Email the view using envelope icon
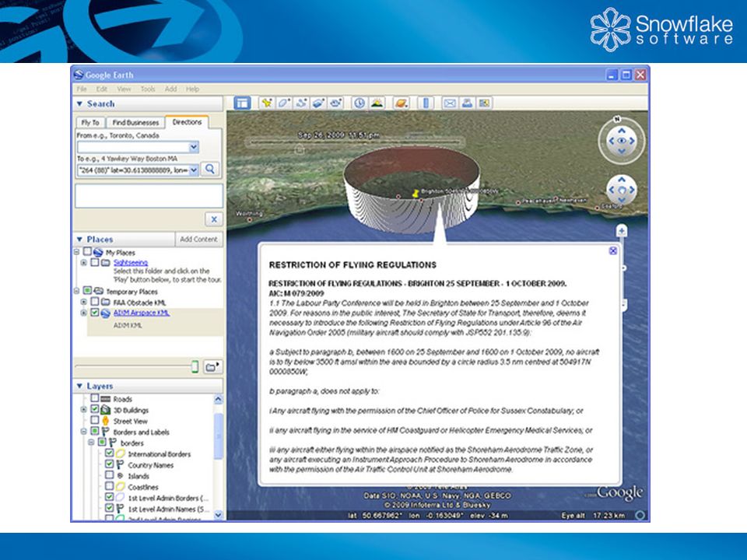 tap(450, 103)
